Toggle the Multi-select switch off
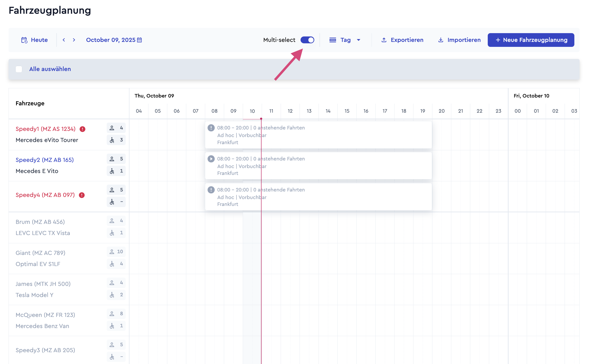This screenshot has width=594, height=364. coord(307,40)
